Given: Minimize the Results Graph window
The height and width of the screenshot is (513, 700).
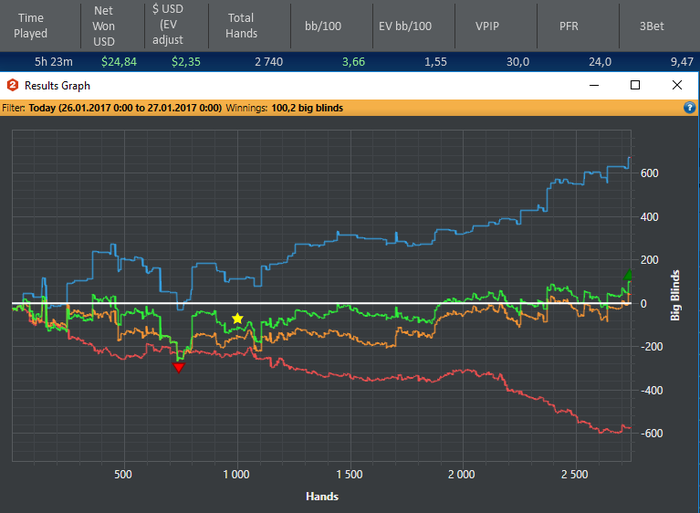Looking at the screenshot, I should (x=594, y=85).
